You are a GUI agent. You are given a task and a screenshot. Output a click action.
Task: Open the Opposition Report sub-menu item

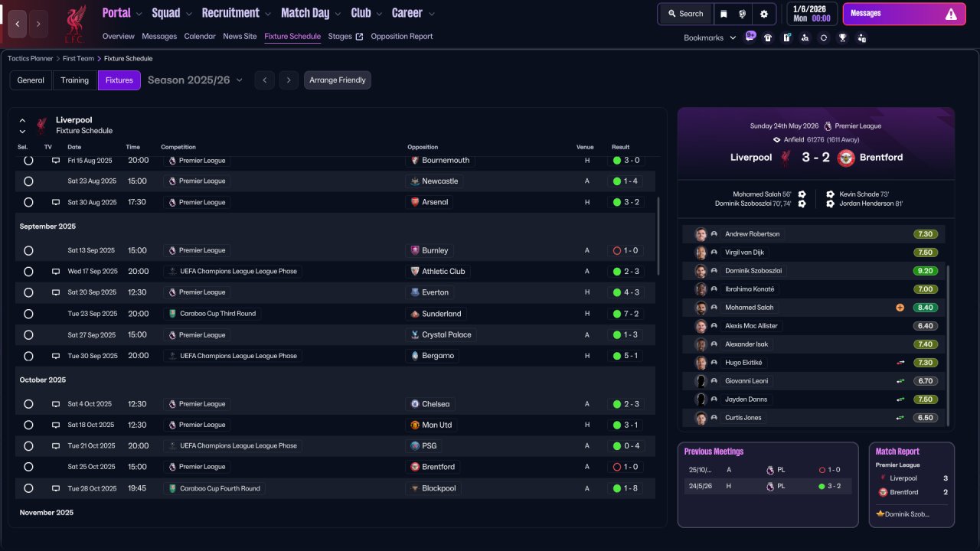402,37
